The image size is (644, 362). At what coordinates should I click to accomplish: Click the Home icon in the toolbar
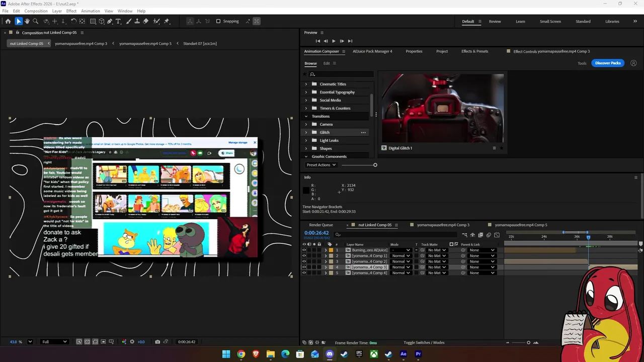coord(8,21)
